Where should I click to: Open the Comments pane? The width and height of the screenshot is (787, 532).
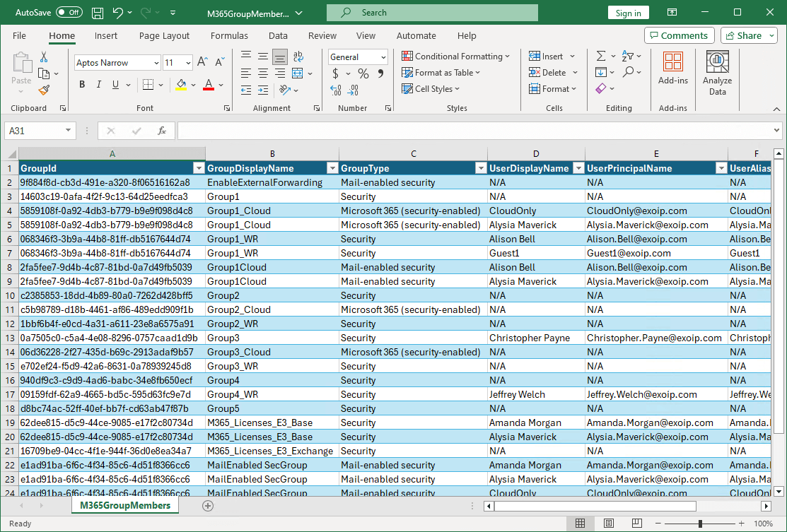[x=679, y=35]
